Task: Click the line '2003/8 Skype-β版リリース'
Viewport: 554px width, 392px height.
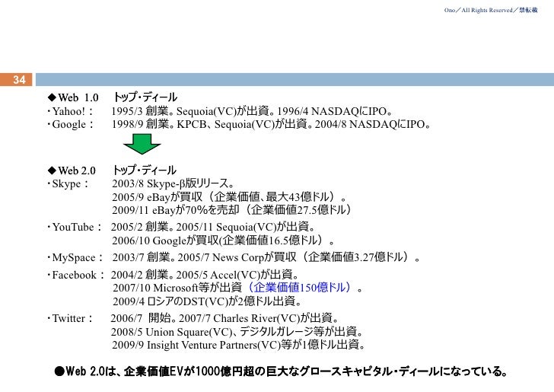Action: coord(173,183)
